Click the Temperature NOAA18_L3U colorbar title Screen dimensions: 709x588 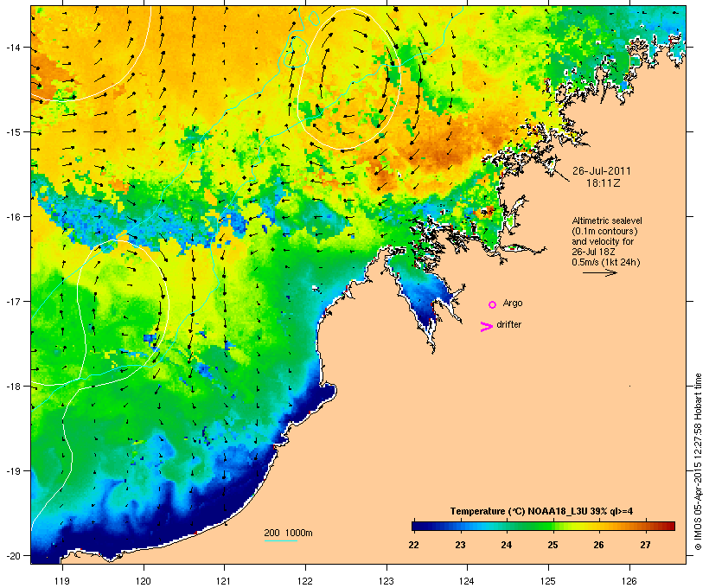click(x=541, y=512)
